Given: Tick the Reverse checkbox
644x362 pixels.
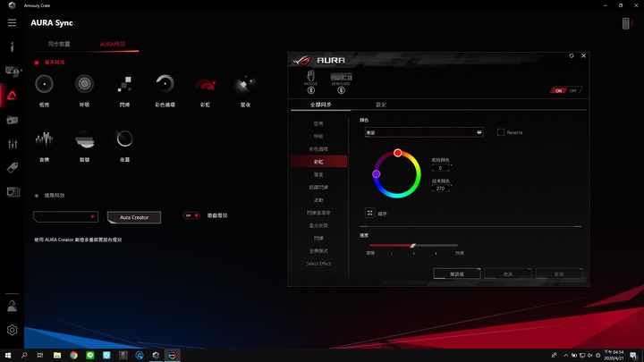Looking at the screenshot, I should (x=501, y=132).
